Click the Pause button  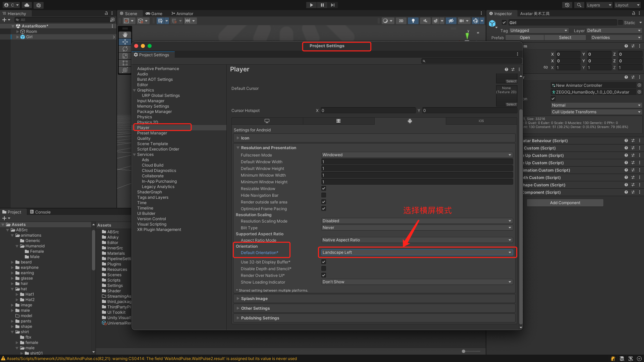pyautogui.click(x=322, y=5)
